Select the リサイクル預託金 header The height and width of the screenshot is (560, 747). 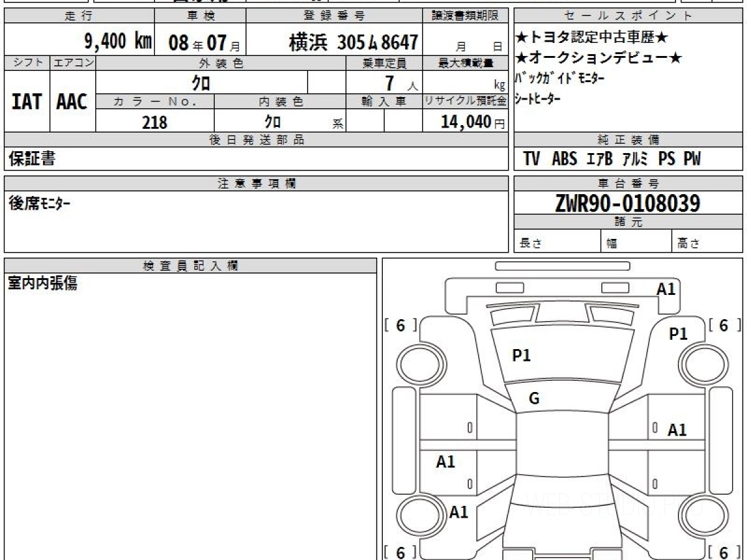(x=466, y=101)
